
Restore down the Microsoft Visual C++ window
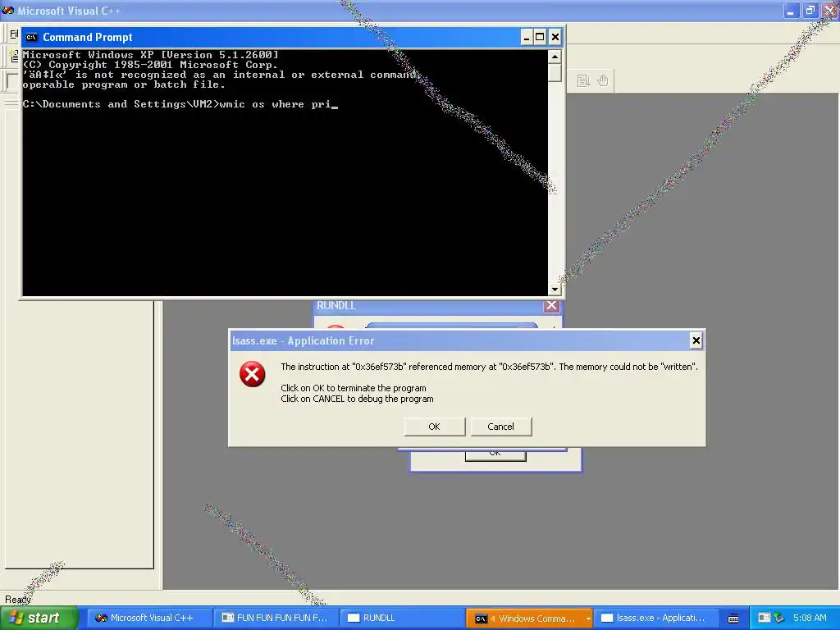coord(810,10)
